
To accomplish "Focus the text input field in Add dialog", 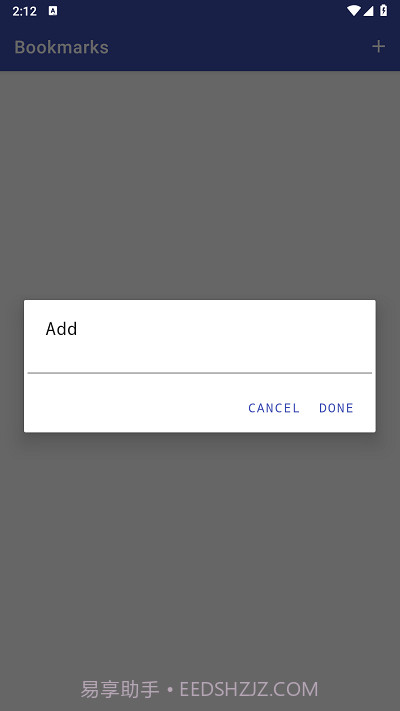I will coord(200,360).
